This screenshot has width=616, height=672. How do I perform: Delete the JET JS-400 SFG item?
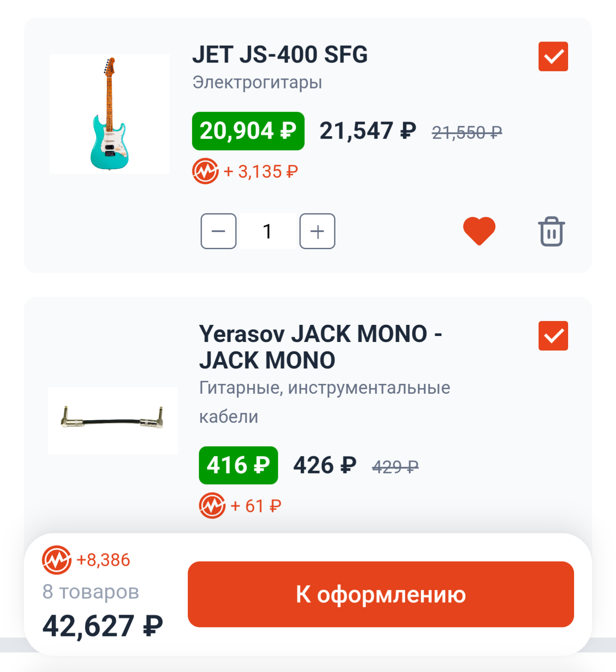coord(551,232)
